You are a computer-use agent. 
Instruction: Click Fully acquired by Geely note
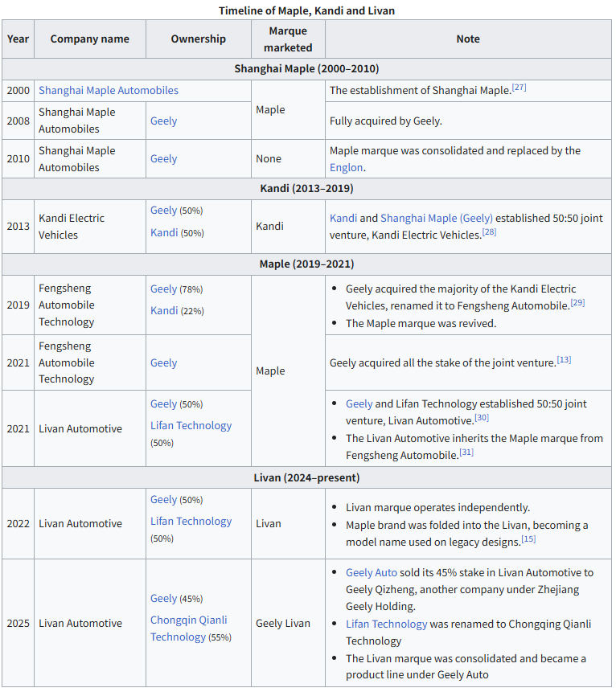point(385,121)
